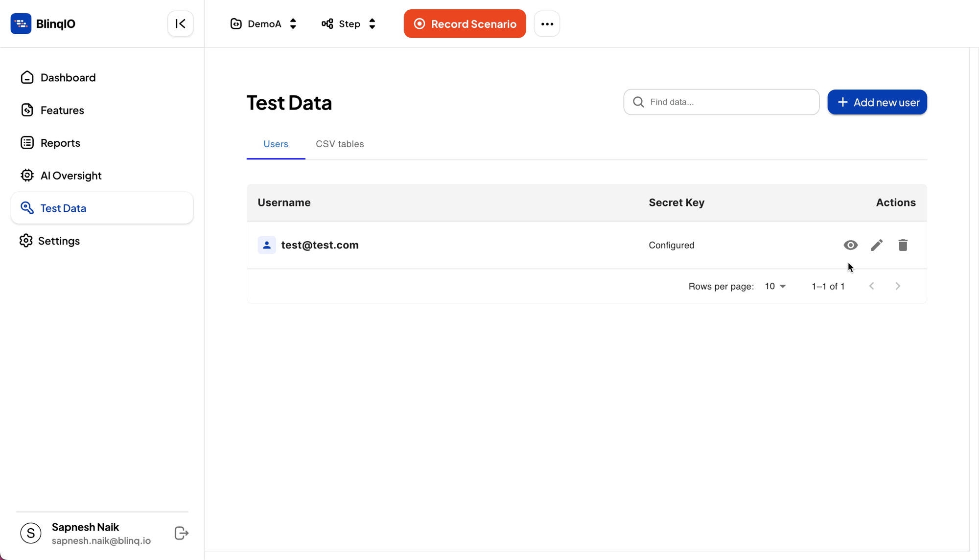Click the Record Scenario button
The width and height of the screenshot is (979, 560).
pyautogui.click(x=465, y=23)
